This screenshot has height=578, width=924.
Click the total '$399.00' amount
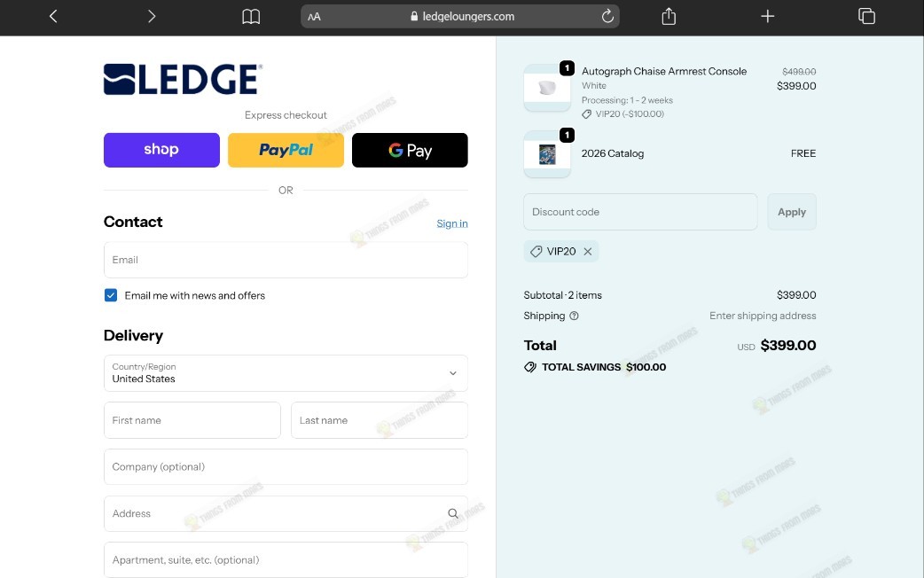(787, 345)
